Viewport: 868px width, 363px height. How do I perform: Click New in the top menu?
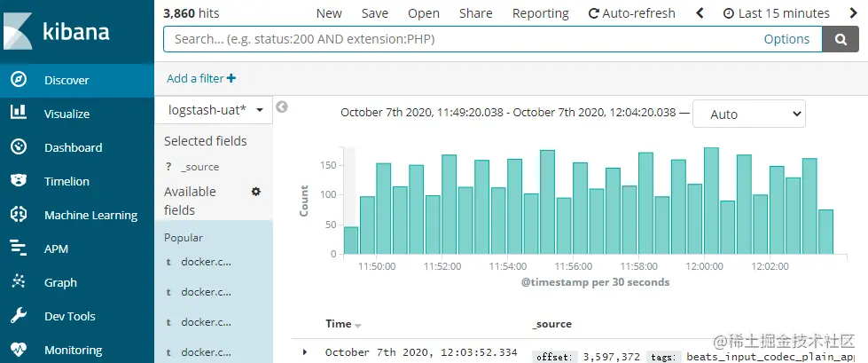329,13
